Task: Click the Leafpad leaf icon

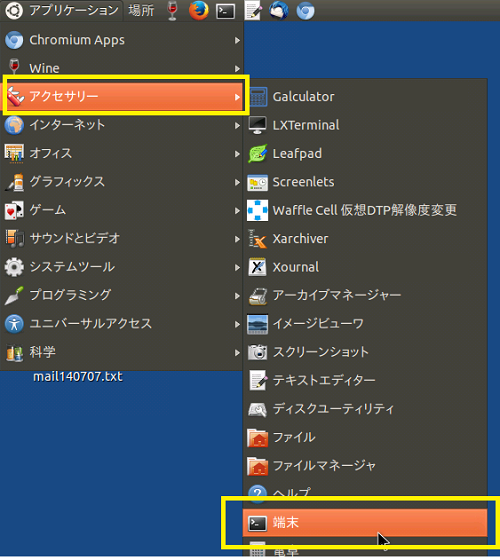Action: (258, 154)
